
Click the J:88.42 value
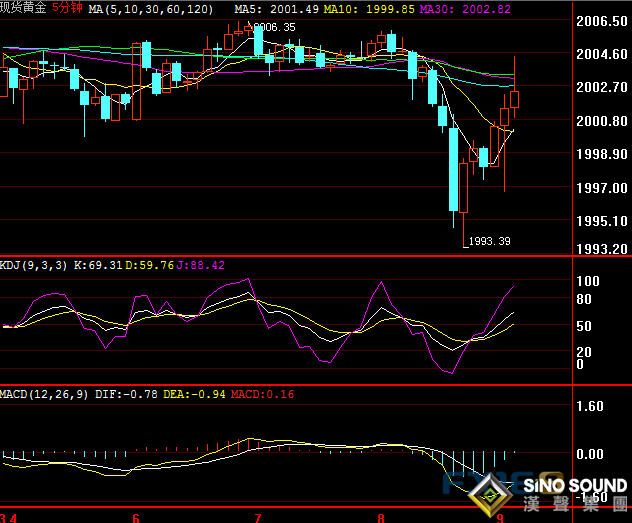201,265
